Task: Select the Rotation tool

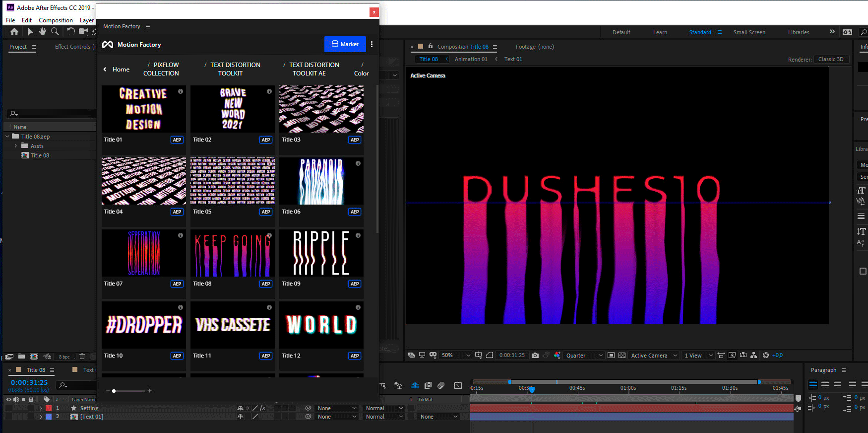Action: [71, 32]
